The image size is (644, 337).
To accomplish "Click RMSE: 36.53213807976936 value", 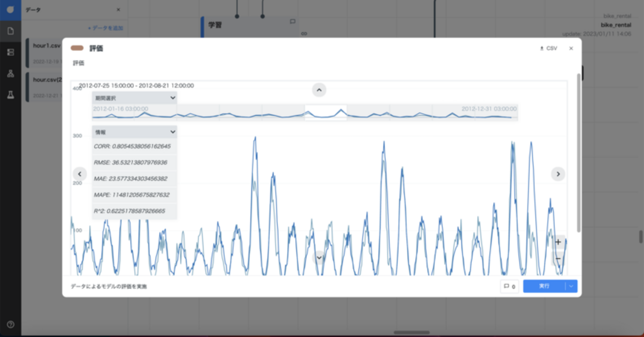I will (130, 162).
